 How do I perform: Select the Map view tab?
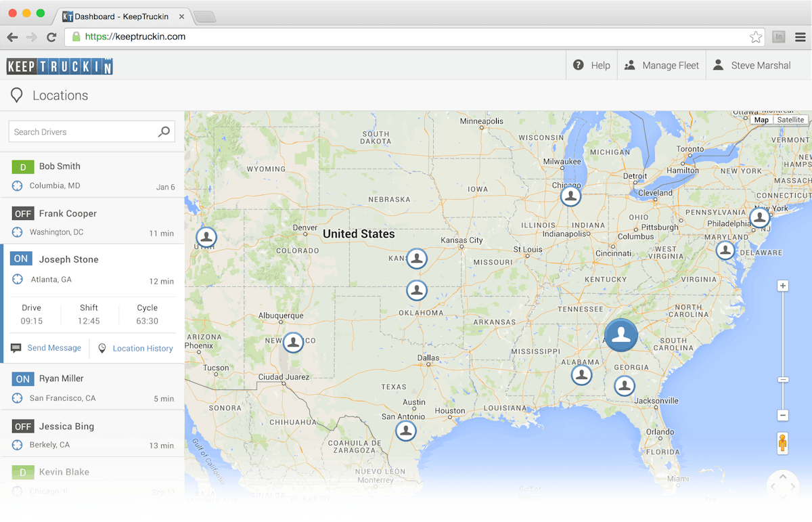[761, 119]
